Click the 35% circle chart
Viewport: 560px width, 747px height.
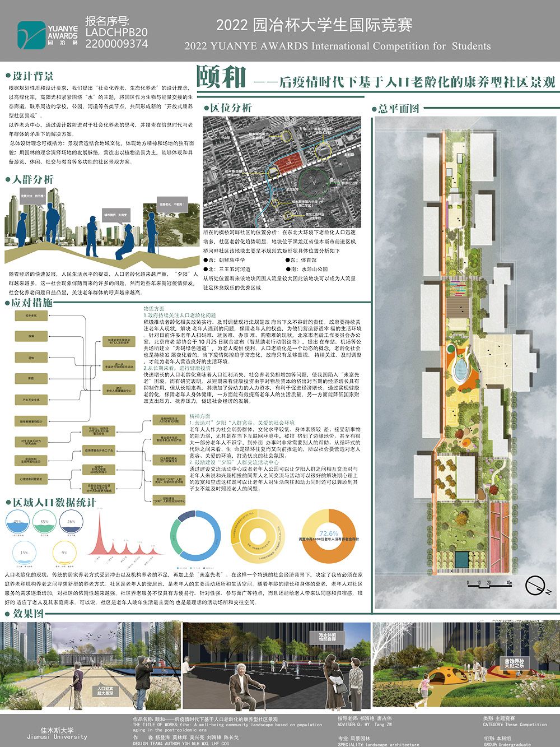click(x=44, y=523)
